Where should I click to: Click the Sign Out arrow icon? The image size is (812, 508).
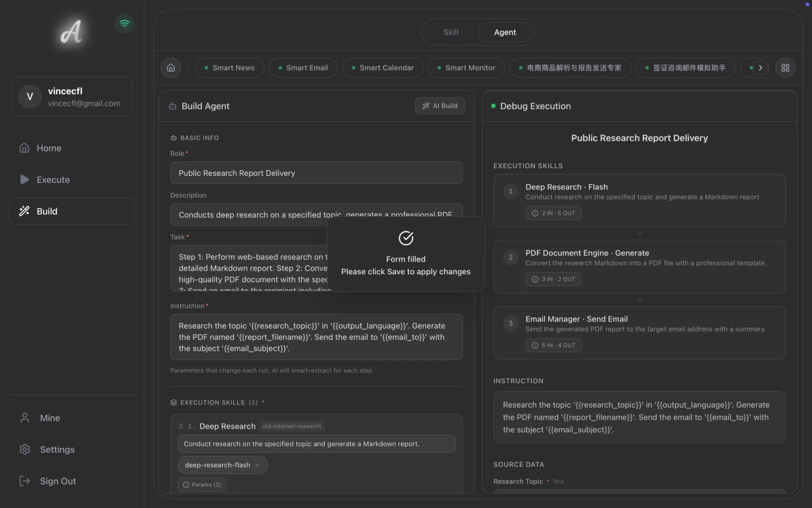[x=25, y=481]
